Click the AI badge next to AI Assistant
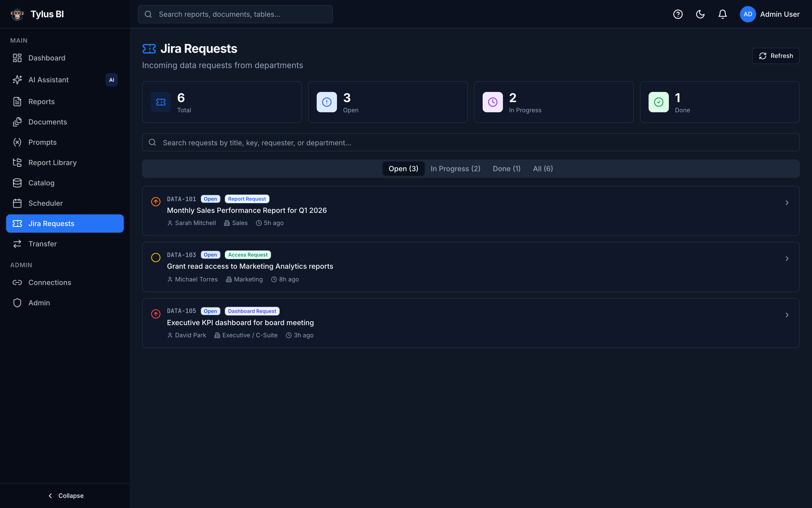This screenshot has width=812, height=508. [112, 80]
